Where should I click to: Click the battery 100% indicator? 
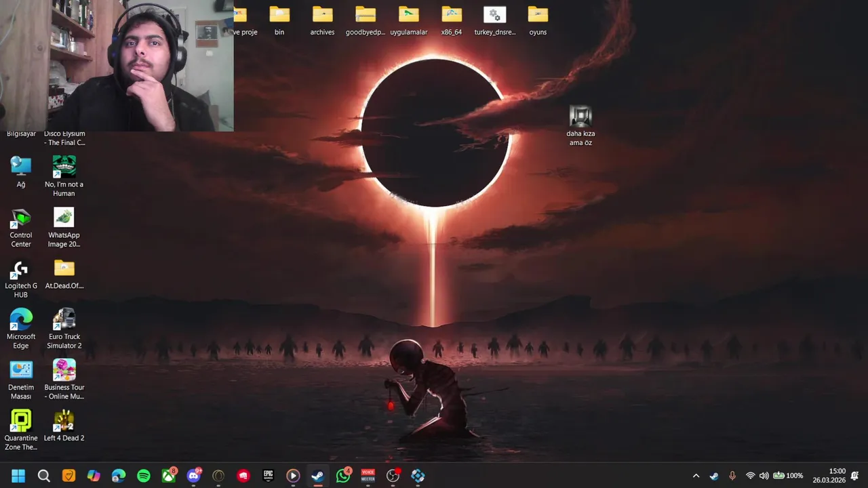pyautogui.click(x=788, y=476)
